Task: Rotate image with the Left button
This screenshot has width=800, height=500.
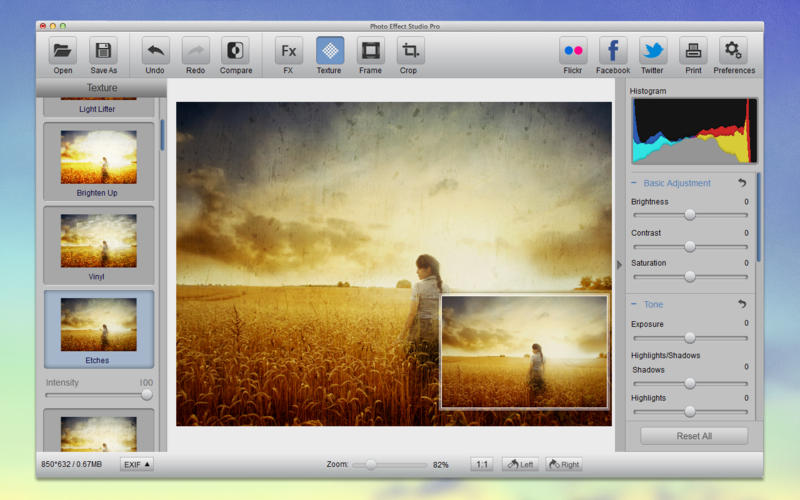Action: [x=520, y=464]
